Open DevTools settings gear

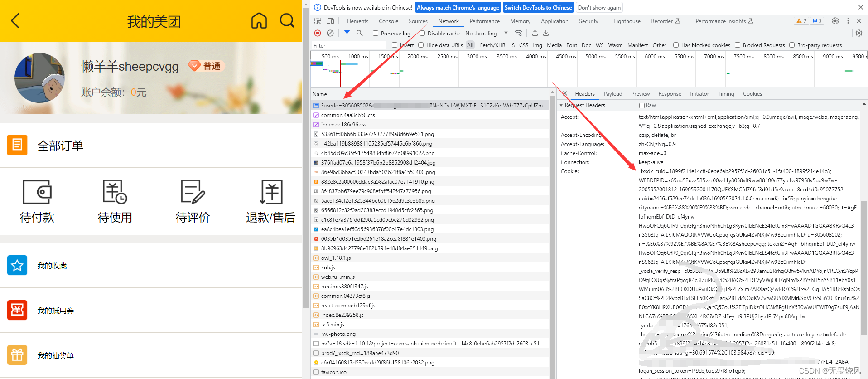pyautogui.click(x=835, y=21)
